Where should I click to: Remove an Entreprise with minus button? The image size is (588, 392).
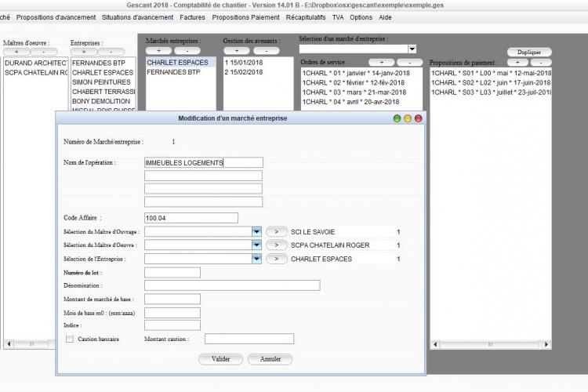[111, 52]
